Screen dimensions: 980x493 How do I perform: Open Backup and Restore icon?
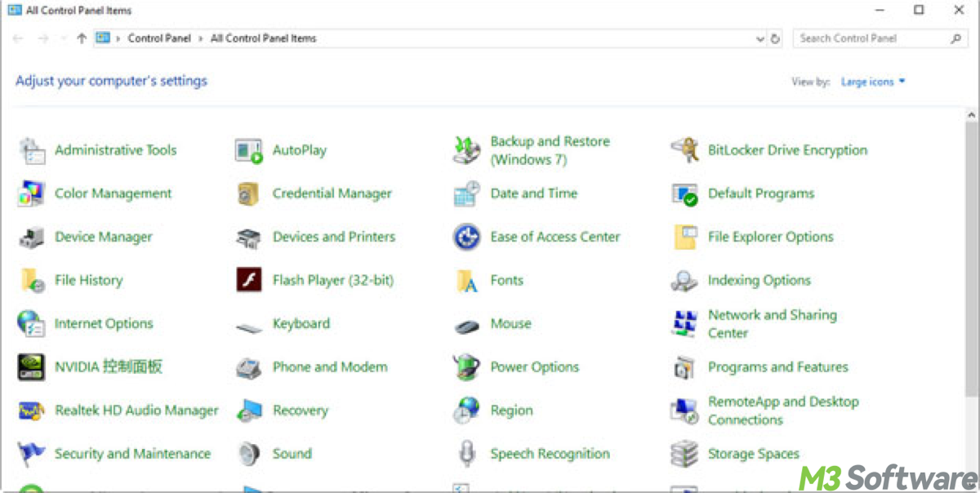[x=466, y=150]
